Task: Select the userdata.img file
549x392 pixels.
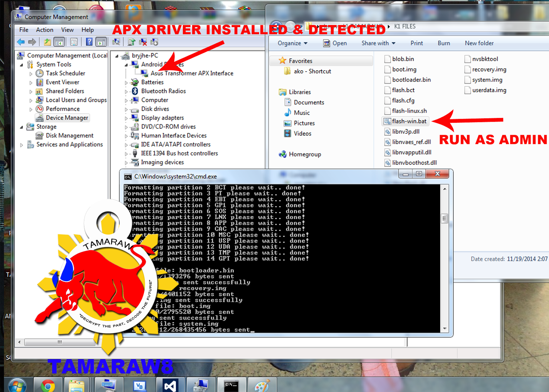Action: point(486,90)
